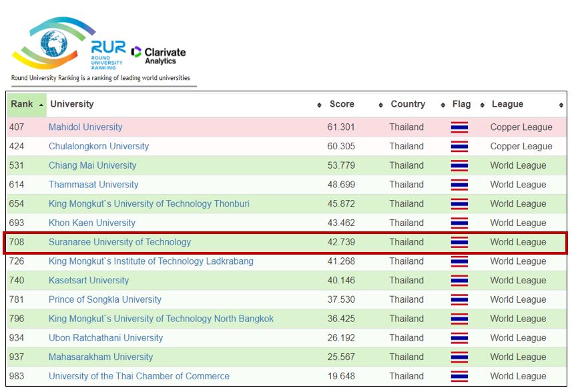Image resolution: width=572 pixels, height=392 pixels.
Task: Select World League in Chiang Mai row
Action: pos(519,165)
